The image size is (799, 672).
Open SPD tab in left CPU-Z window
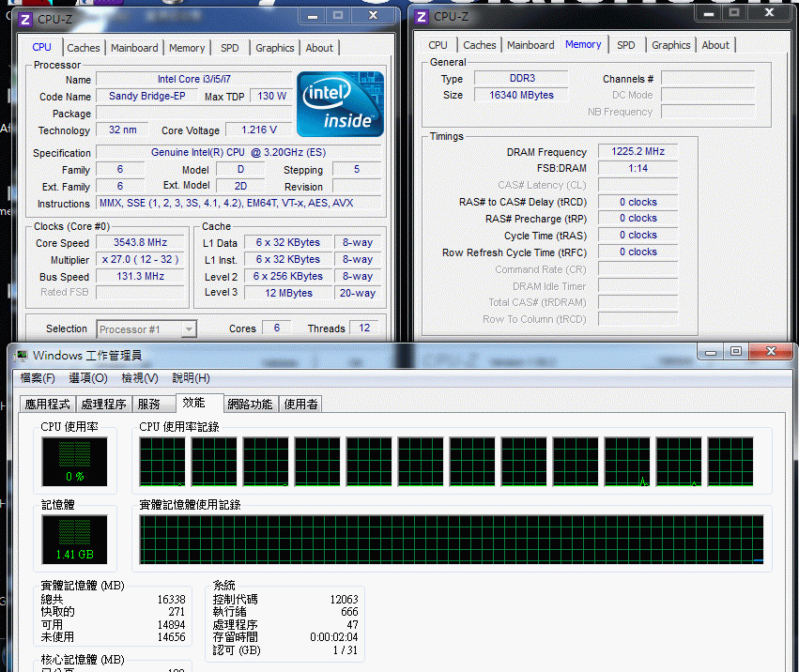tap(229, 48)
